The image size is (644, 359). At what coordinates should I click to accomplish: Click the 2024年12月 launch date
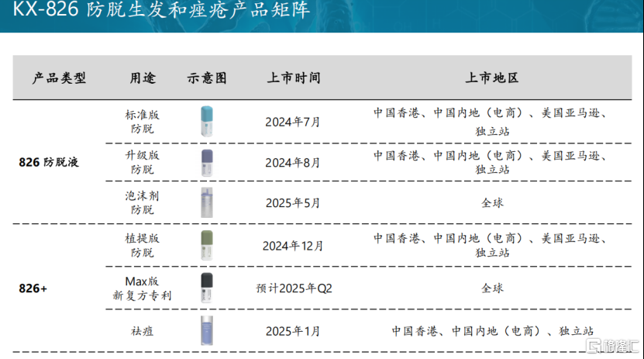click(293, 246)
